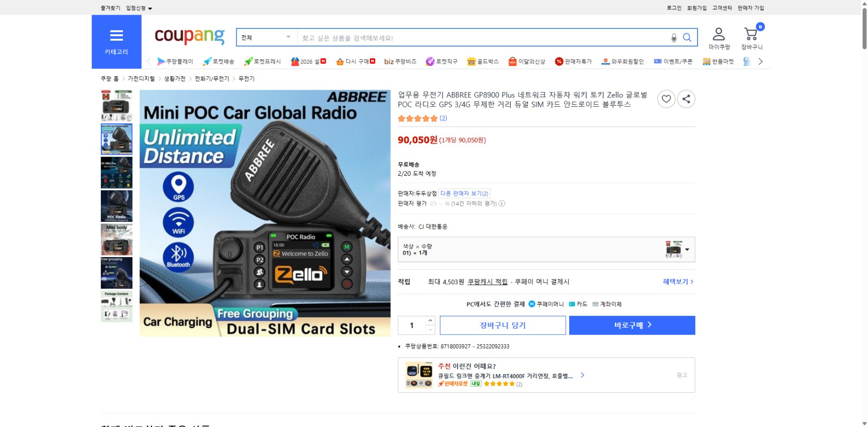Open recommended ad product chevron
The width and height of the screenshot is (868, 427).
(582, 375)
